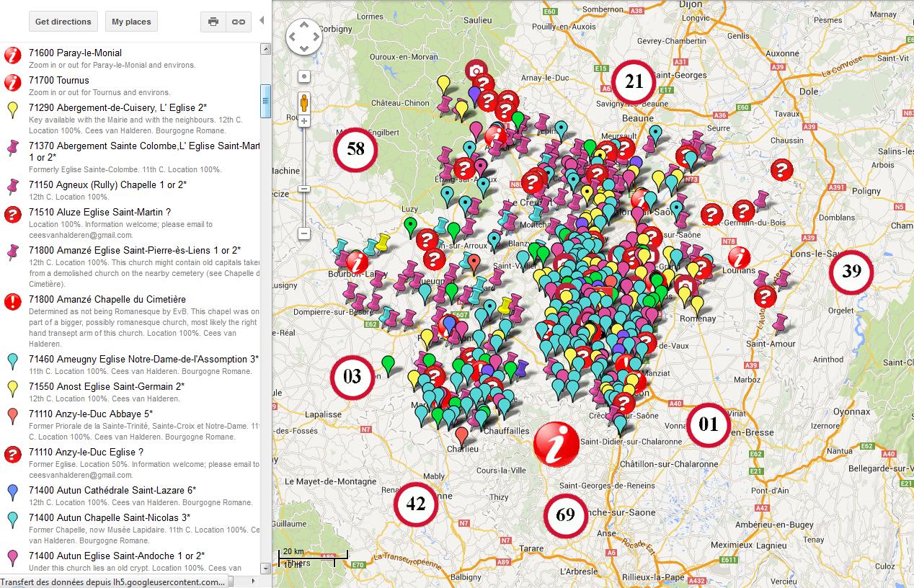Select 71110 Anzy-le-Duc Eglise ? entry
Screen dimensions: 914x588
point(86,452)
